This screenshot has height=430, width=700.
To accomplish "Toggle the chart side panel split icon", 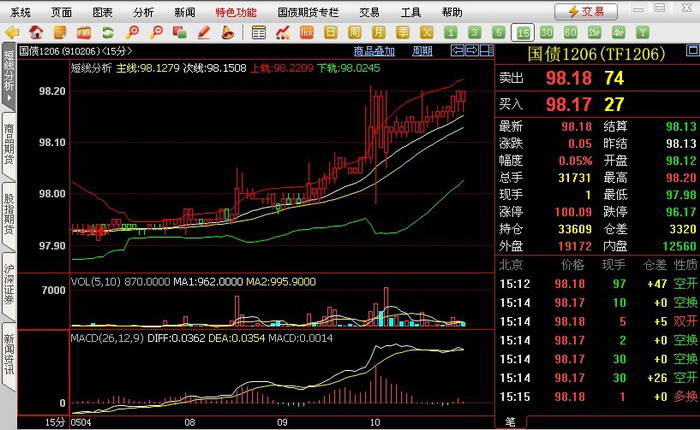I will tap(487, 50).
